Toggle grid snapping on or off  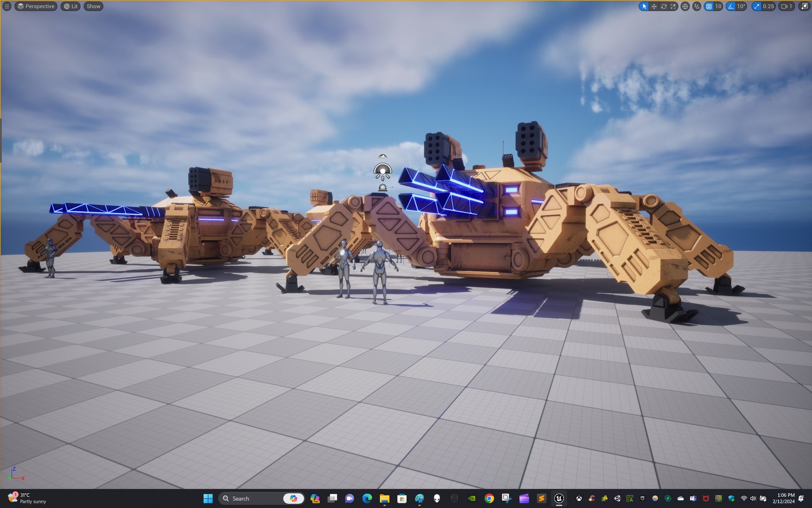point(709,6)
